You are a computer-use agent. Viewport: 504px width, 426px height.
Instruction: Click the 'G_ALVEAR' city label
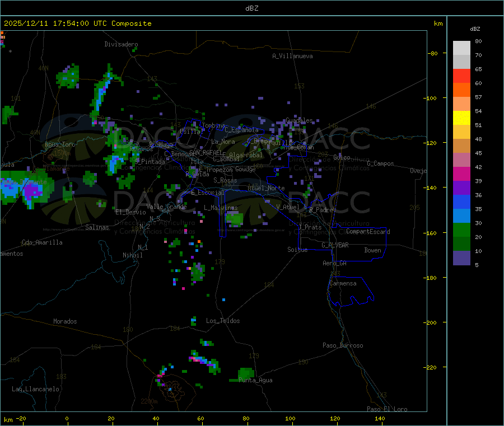click(x=335, y=245)
